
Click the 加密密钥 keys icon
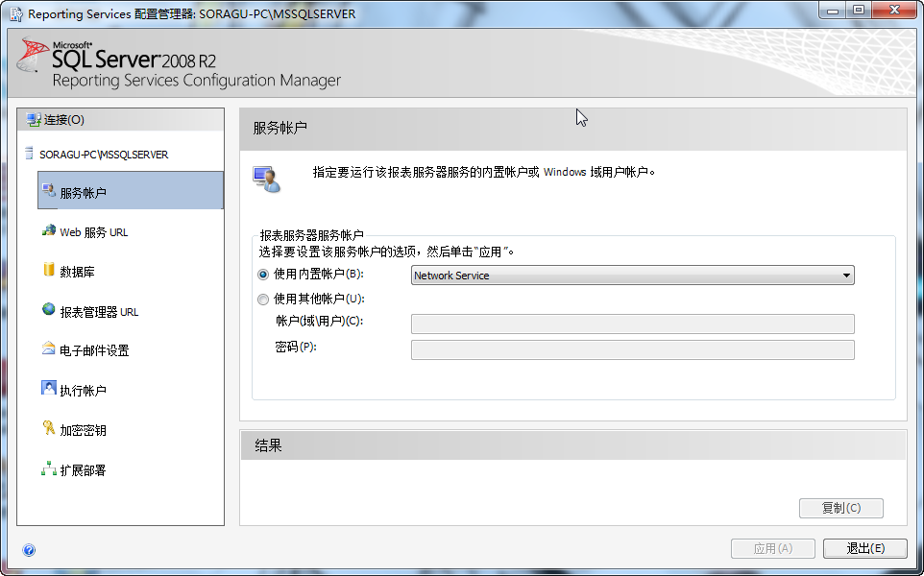[x=49, y=428]
